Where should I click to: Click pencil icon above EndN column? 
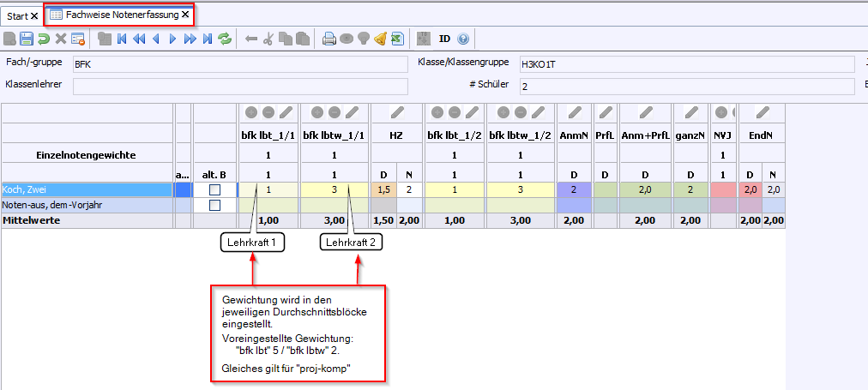point(762,112)
